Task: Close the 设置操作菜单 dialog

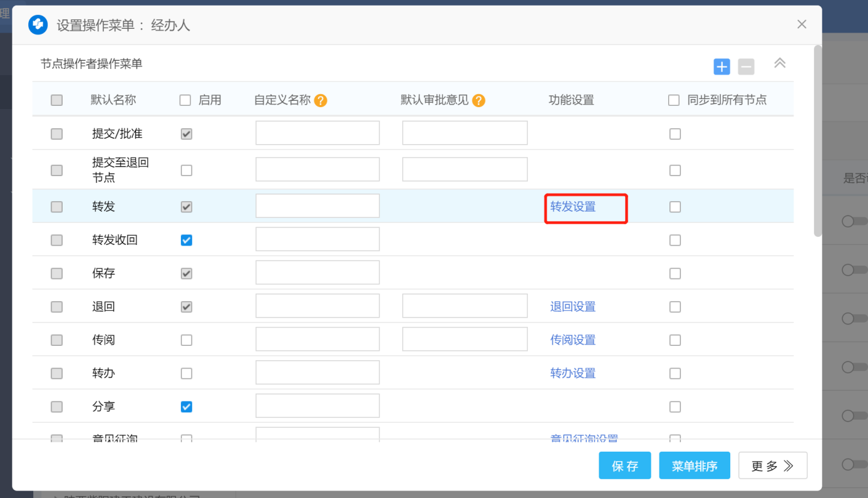Action: [802, 24]
